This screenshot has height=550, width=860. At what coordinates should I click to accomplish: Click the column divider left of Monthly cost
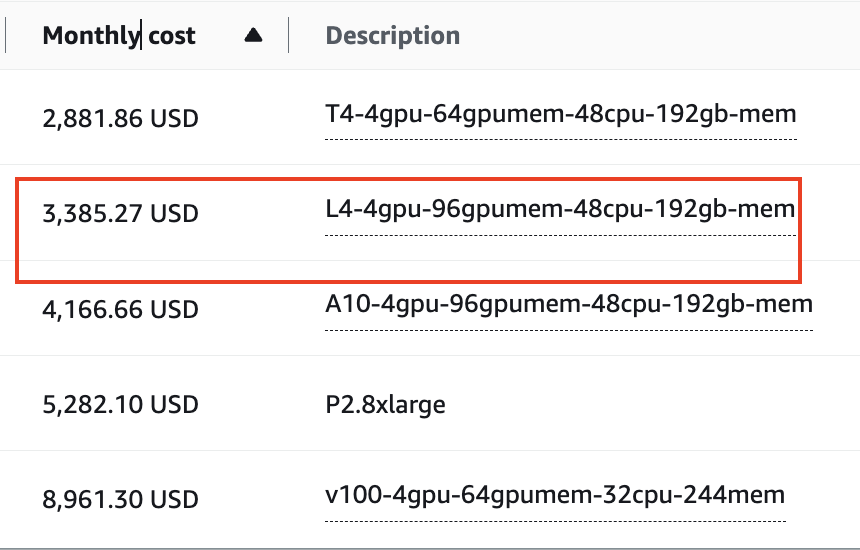click(6, 36)
